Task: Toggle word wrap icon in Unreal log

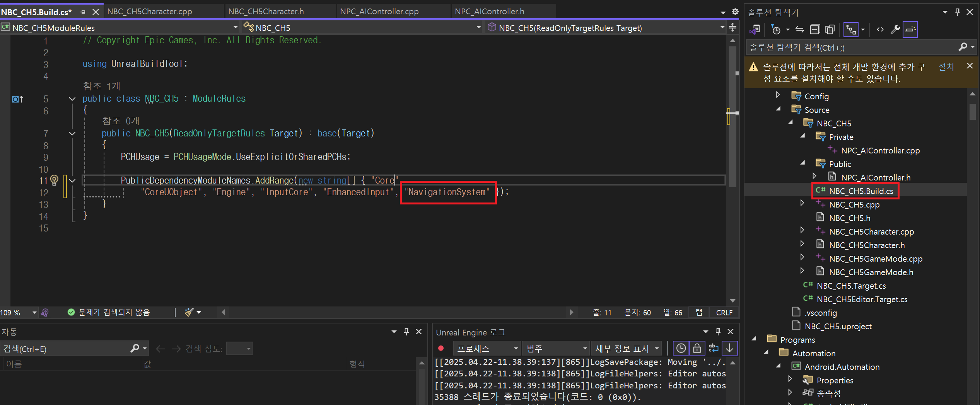Action: click(x=713, y=349)
